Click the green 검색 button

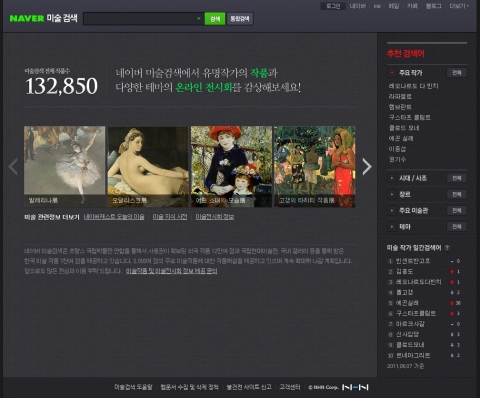[215, 19]
